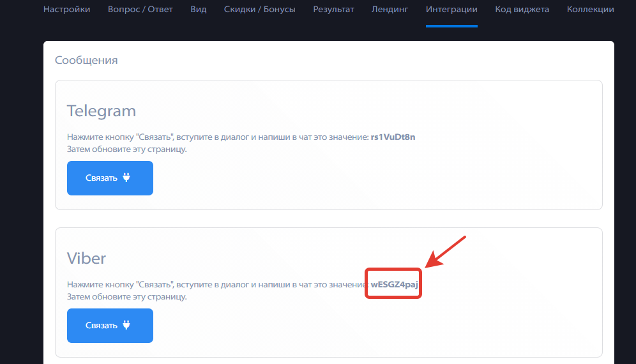This screenshot has height=364, width=636.
Task: Switch to Вопрос / Ответ tab
Action: 140,10
